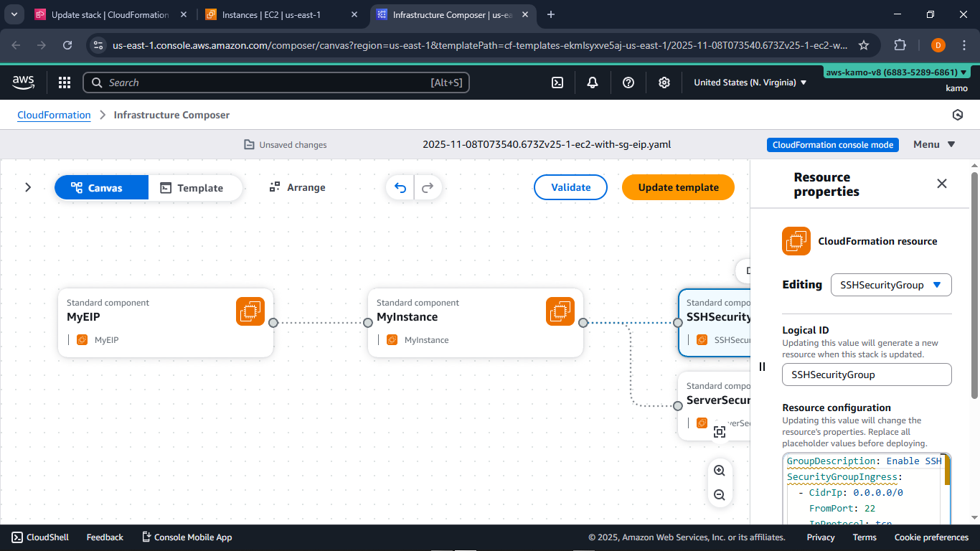Switch to the Template tab
The height and width of the screenshot is (551, 980).
tap(195, 187)
